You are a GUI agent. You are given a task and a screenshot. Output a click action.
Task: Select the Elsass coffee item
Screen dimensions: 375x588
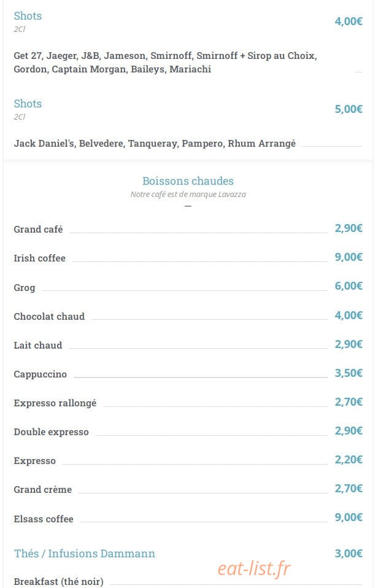44,519
